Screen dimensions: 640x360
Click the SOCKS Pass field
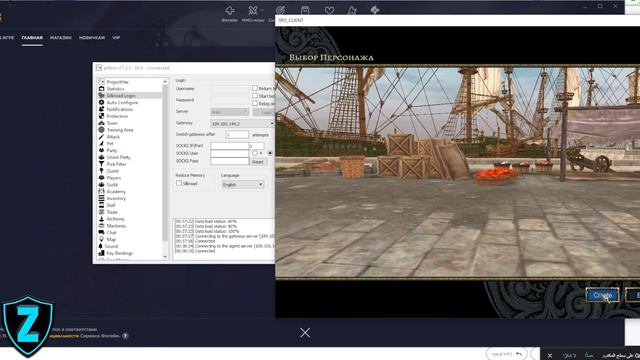[229, 161]
